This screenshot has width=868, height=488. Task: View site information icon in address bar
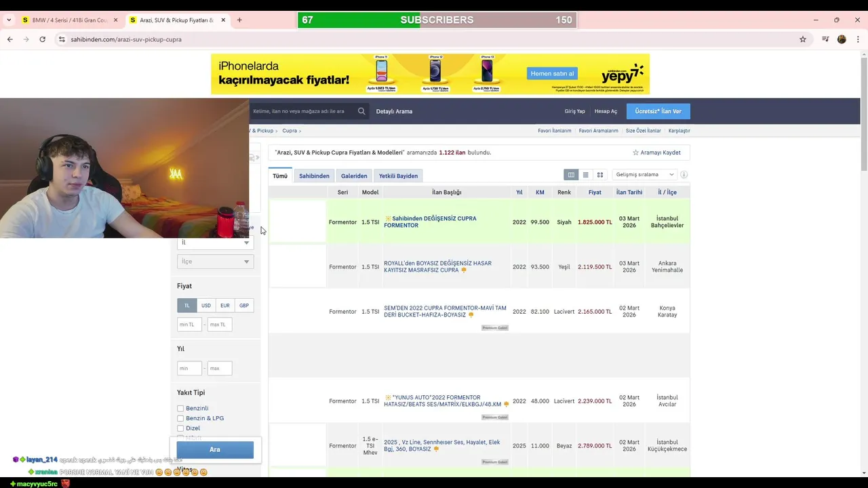[62, 39]
